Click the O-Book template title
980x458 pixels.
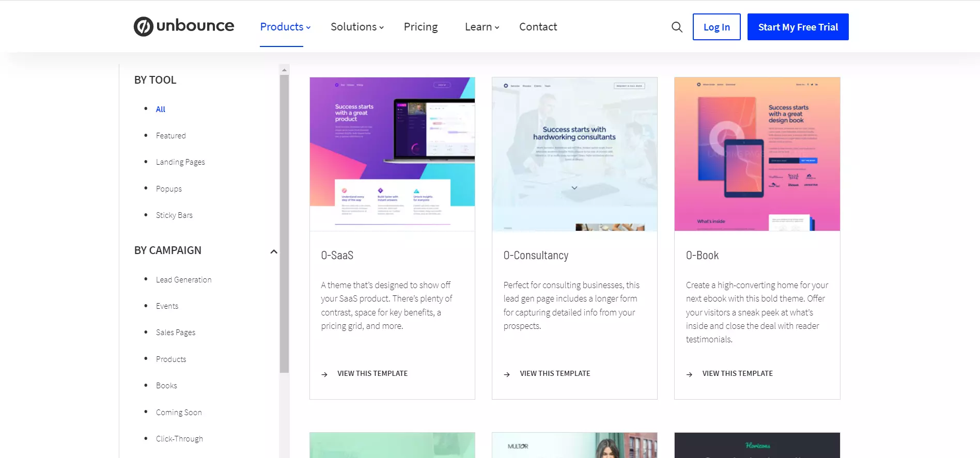[702, 256]
